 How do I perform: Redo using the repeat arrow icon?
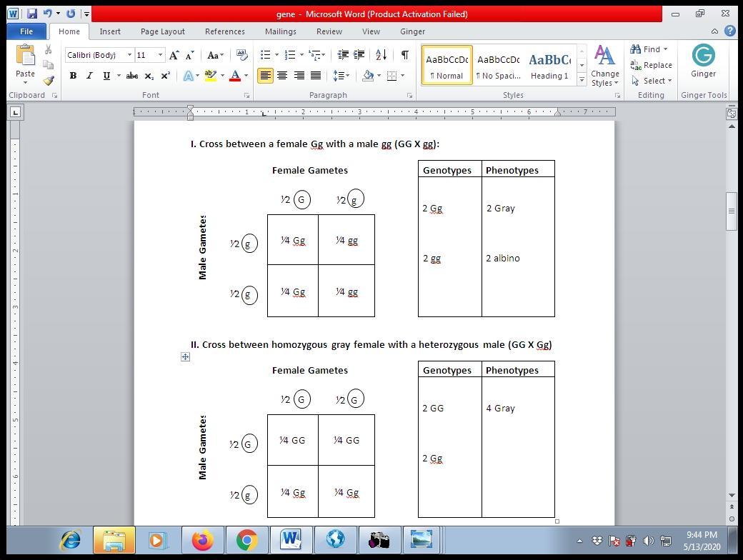coord(71,14)
